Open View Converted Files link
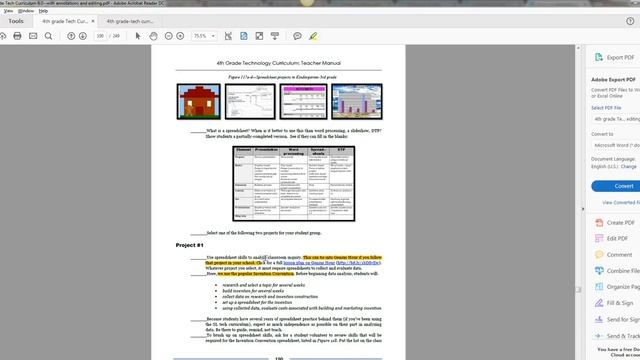This screenshot has width=640, height=360. click(621, 202)
